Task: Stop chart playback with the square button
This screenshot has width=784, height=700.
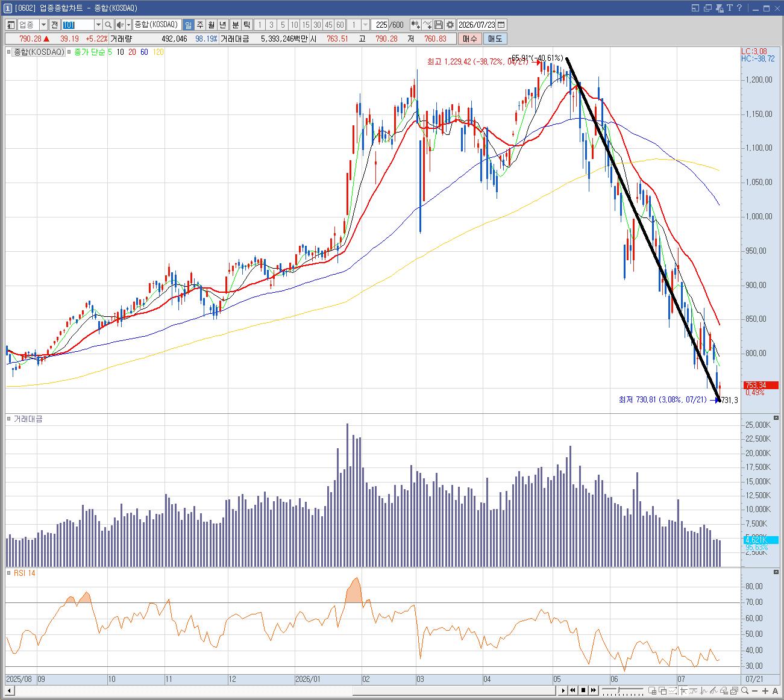Action: (x=583, y=690)
